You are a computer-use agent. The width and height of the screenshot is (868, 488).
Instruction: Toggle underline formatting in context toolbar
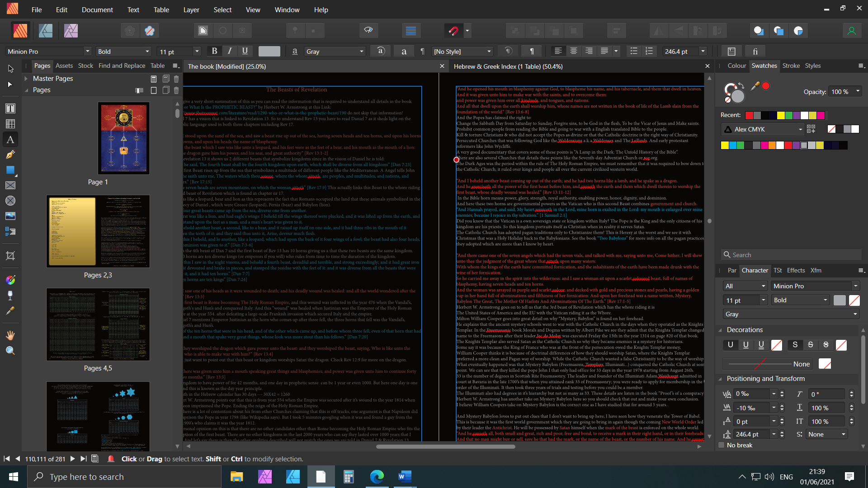pyautogui.click(x=245, y=51)
